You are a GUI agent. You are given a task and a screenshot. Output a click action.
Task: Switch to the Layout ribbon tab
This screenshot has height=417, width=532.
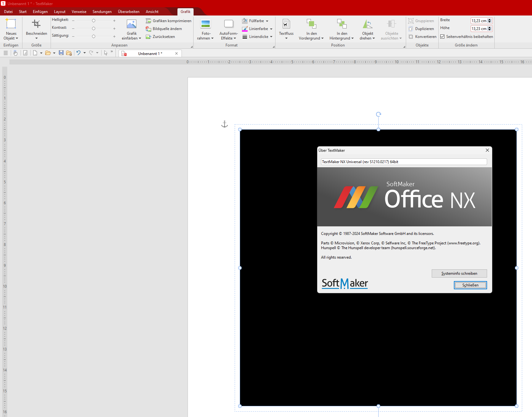click(x=60, y=12)
